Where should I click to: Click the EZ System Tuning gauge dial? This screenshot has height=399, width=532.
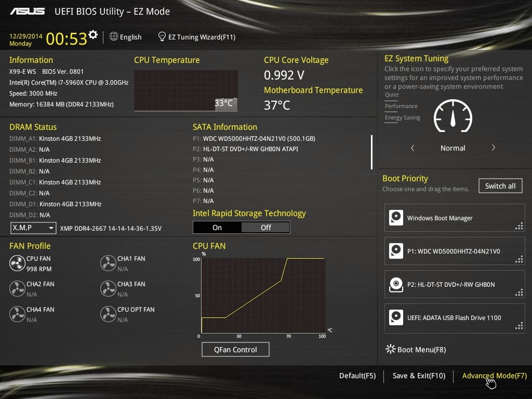coord(453,116)
